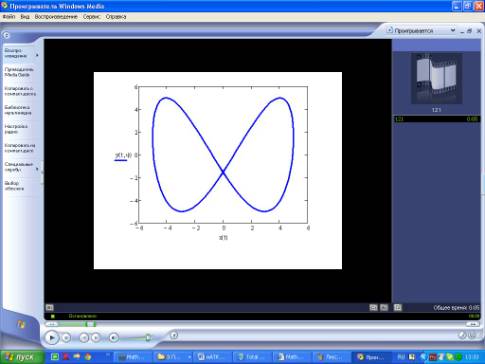Expand the arrow beside Специальные службы
Viewport: 485px width, 364px height.
click(37, 169)
